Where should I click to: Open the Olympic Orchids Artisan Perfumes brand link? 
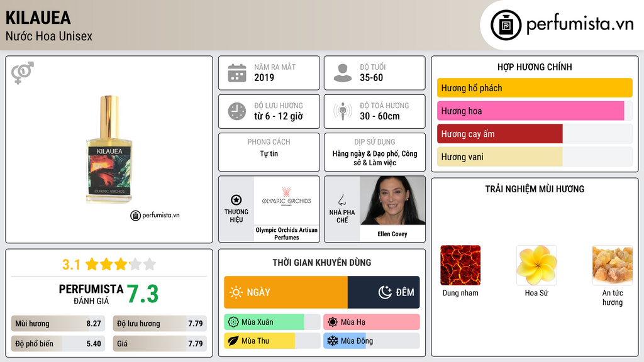[287, 234]
